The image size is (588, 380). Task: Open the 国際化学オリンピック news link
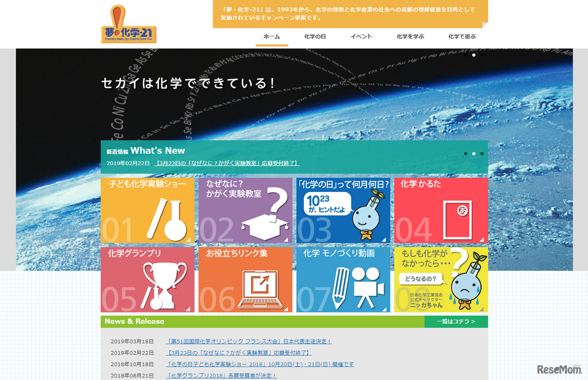click(x=249, y=340)
